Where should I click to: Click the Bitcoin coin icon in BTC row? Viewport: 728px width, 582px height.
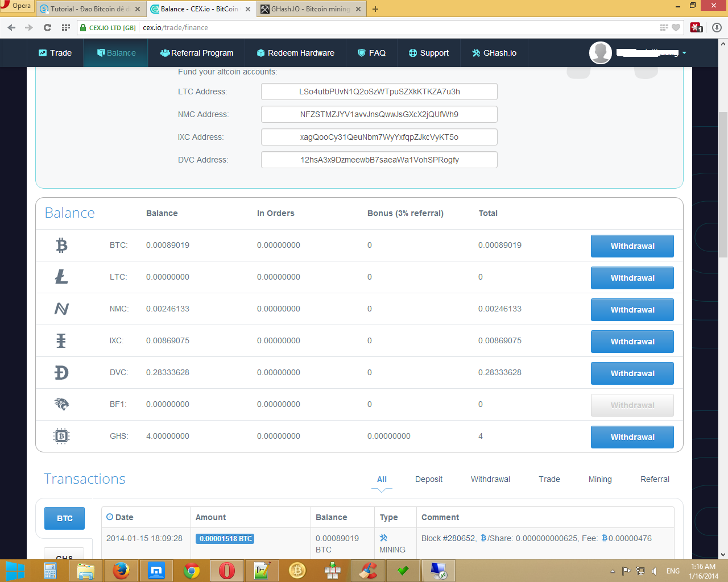pyautogui.click(x=61, y=245)
